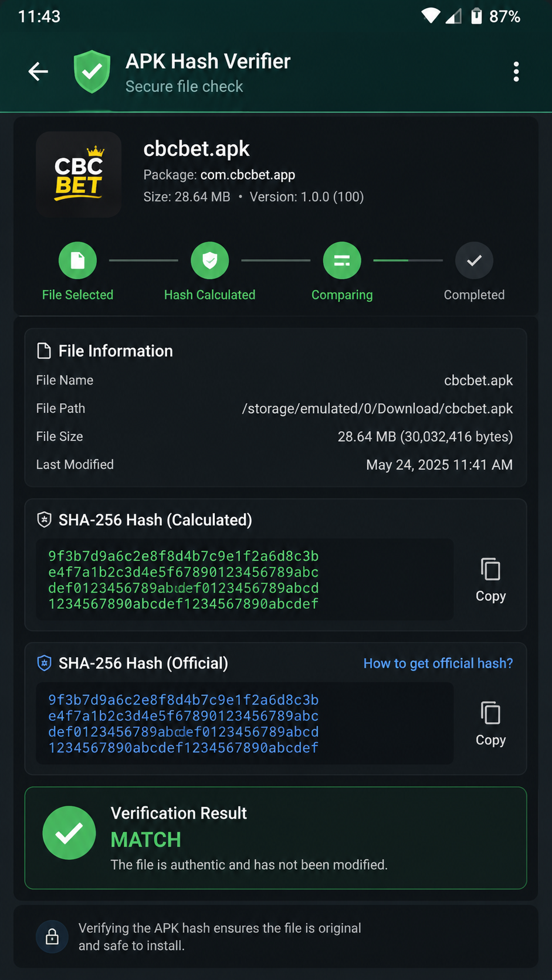
Task: Copy the calculated SHA-256 hash
Action: 490,579
